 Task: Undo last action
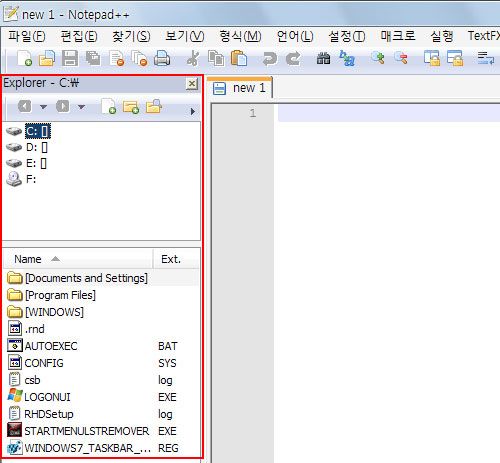click(x=270, y=59)
